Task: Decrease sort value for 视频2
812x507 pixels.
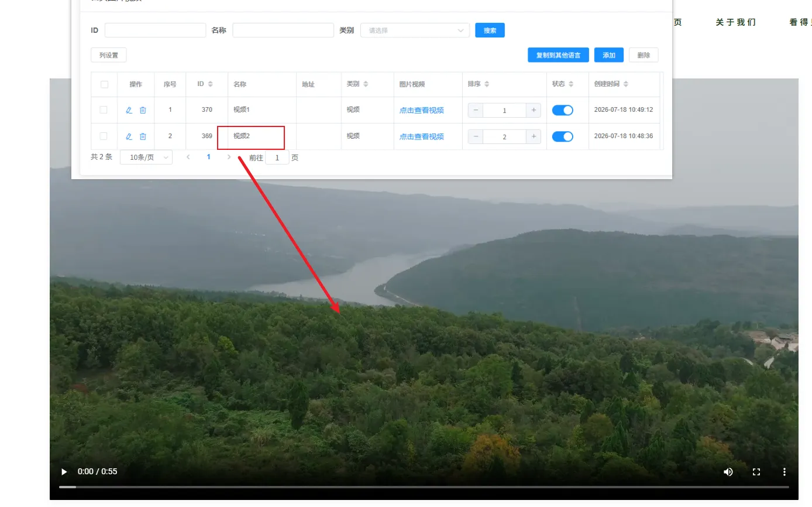Action: pyautogui.click(x=476, y=136)
